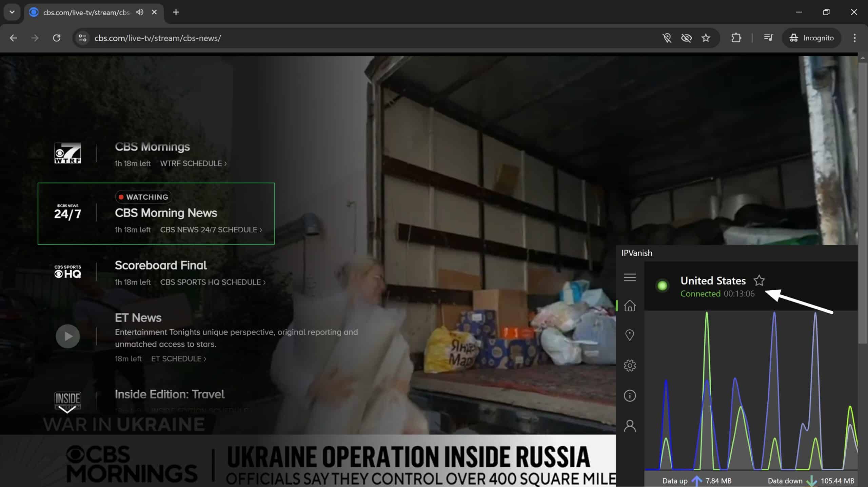The image size is (868, 487).
Task: Mute the CBS tab audio icon
Action: pos(140,12)
